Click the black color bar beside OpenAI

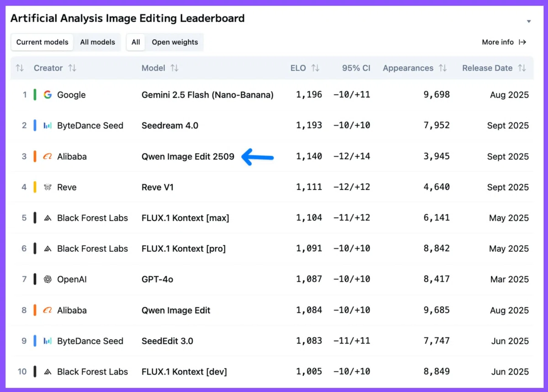point(35,280)
